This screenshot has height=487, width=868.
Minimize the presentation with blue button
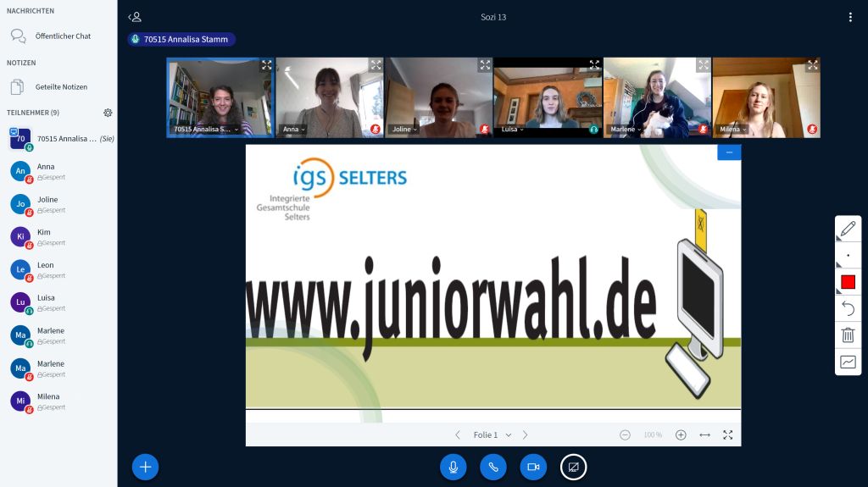click(729, 152)
